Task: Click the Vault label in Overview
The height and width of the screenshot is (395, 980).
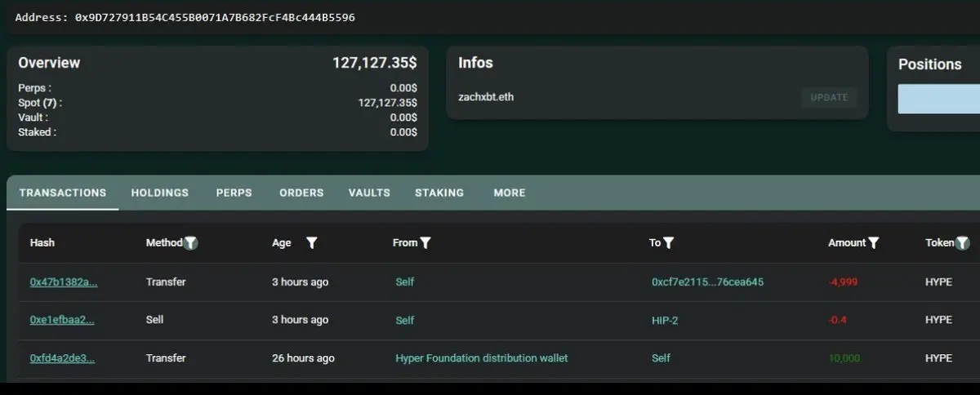Action: coord(33,118)
